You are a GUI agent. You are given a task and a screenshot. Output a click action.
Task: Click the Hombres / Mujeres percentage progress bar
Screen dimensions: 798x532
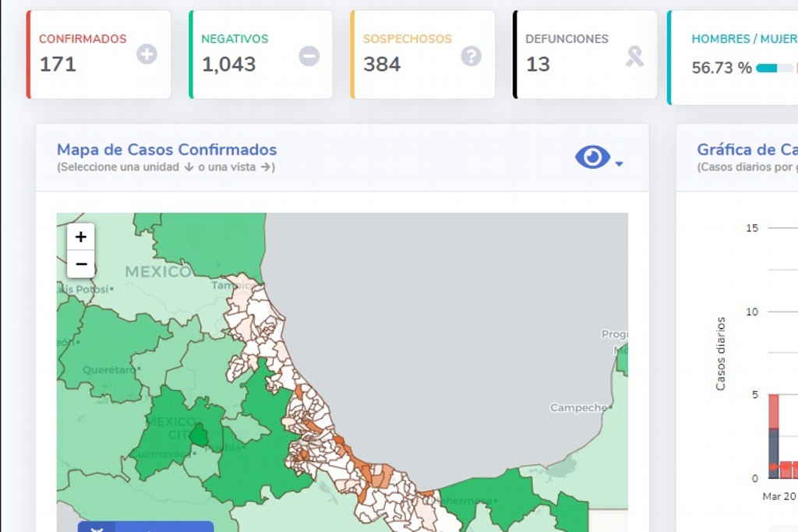[774, 69]
